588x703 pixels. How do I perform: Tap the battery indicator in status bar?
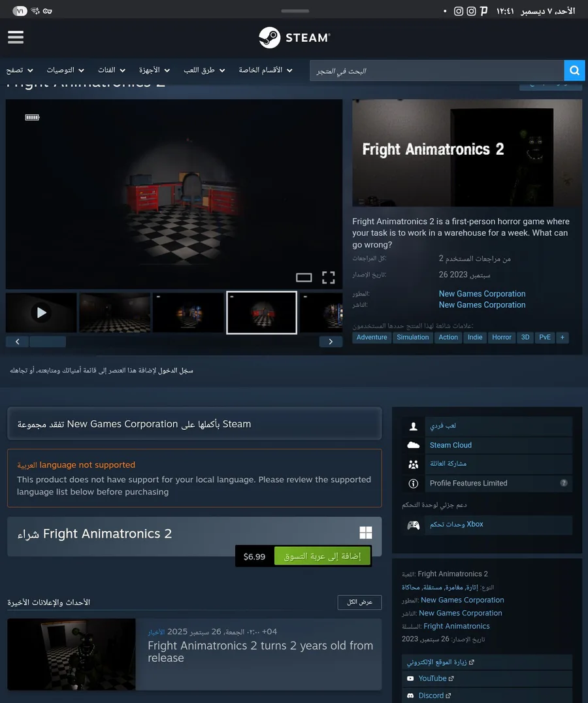pyautogui.click(x=20, y=11)
